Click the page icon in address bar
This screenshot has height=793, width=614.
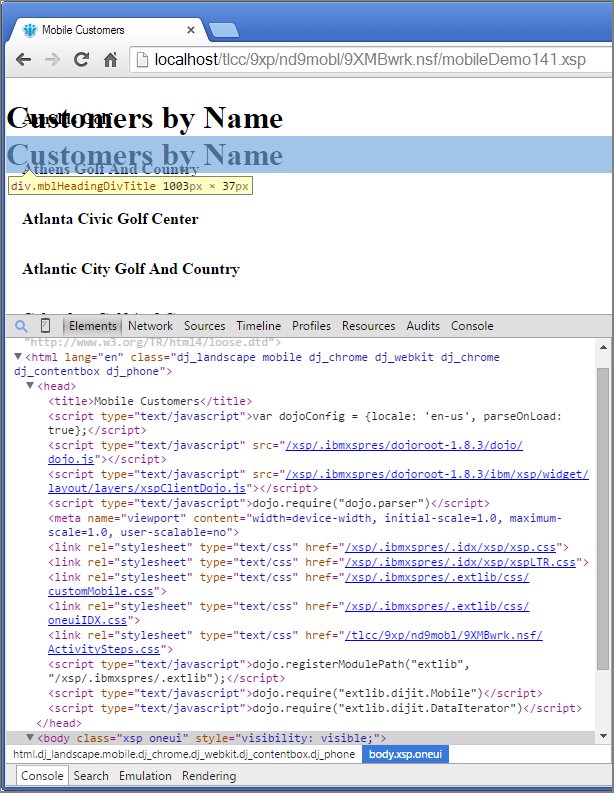point(143,60)
